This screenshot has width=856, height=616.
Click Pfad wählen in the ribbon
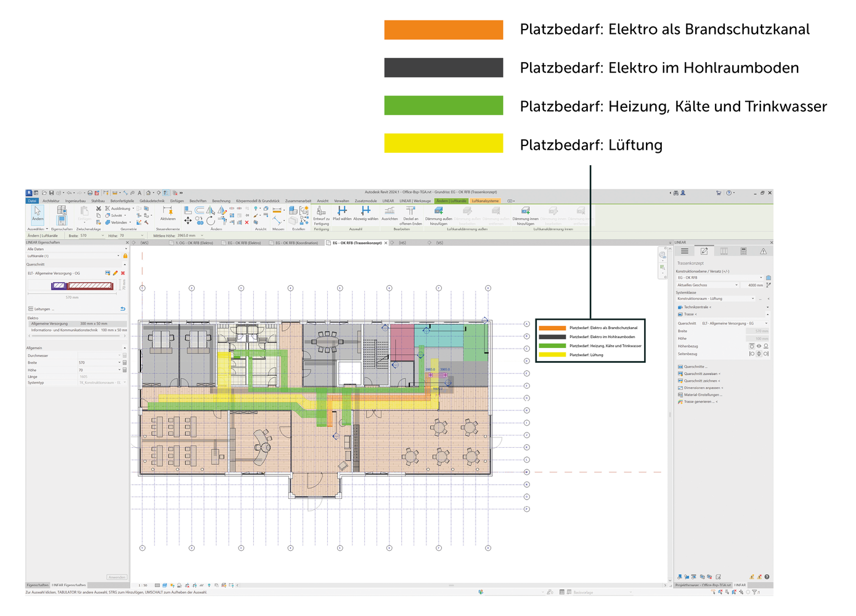tap(342, 211)
